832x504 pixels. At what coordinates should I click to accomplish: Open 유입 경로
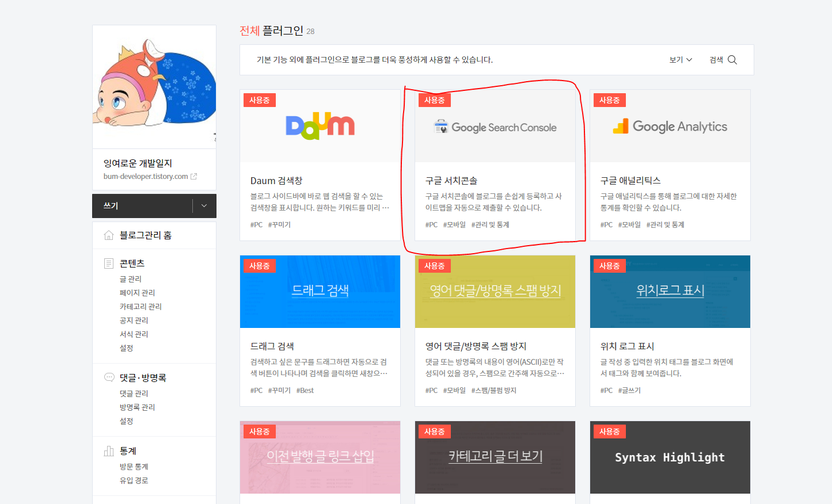tap(134, 480)
